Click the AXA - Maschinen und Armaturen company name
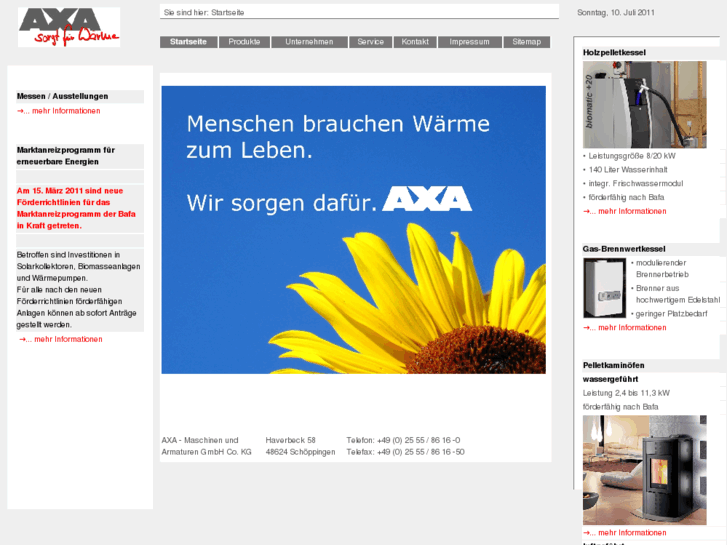This screenshot has height=545, width=727. coord(206,446)
